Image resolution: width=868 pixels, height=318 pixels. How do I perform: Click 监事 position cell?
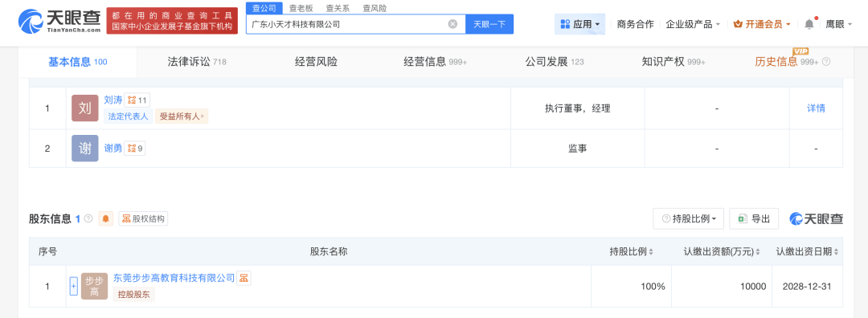pyautogui.click(x=577, y=149)
